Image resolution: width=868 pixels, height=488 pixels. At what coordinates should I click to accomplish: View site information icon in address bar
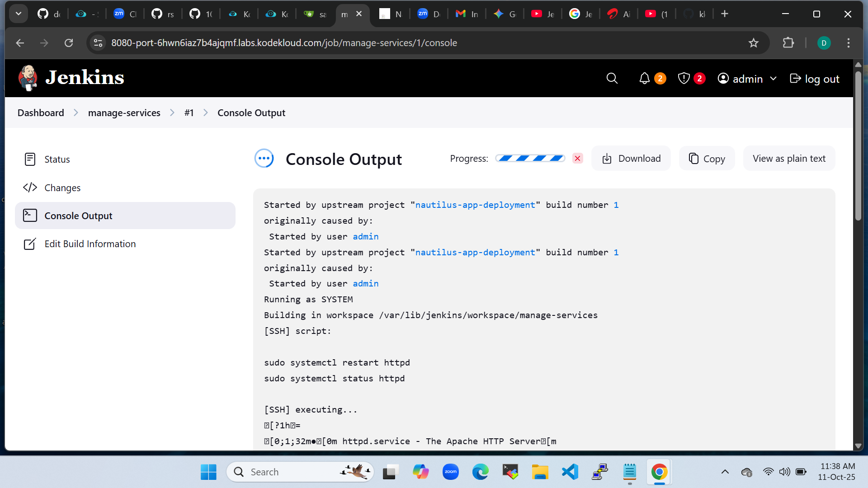(x=98, y=43)
